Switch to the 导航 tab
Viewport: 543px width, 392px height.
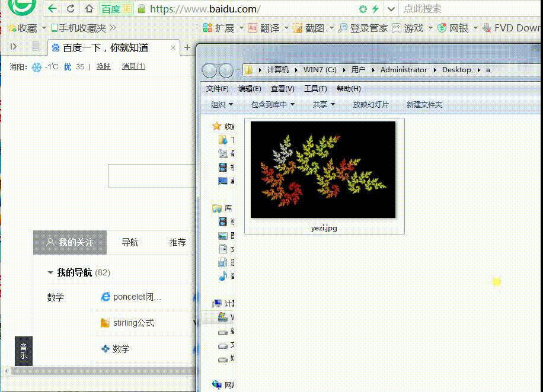coord(130,242)
